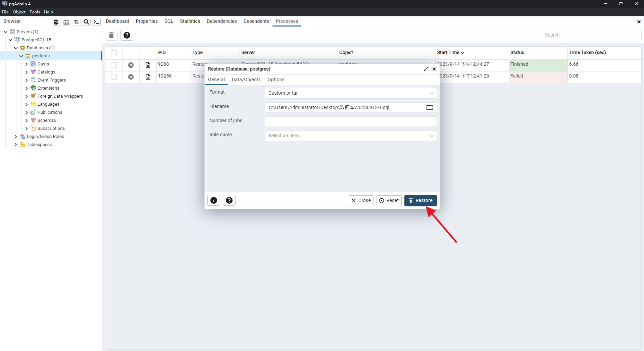Open the Tools menu
The height and width of the screenshot is (351, 644).
[35, 12]
